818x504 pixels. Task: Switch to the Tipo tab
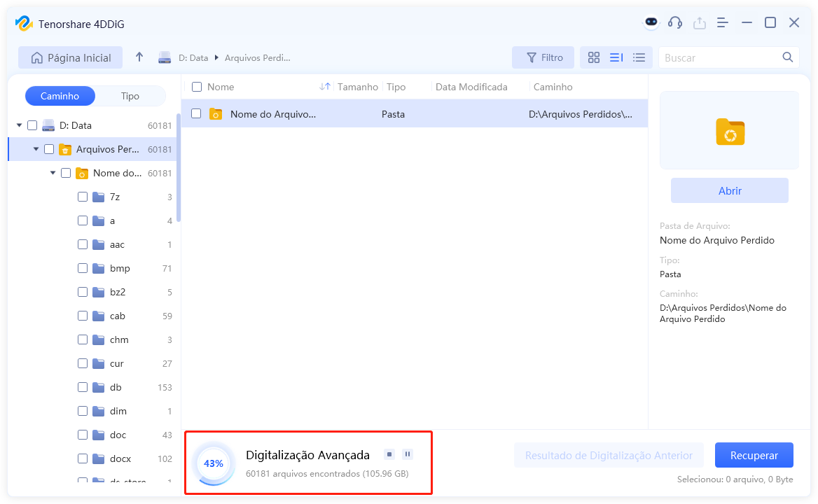[x=130, y=95]
